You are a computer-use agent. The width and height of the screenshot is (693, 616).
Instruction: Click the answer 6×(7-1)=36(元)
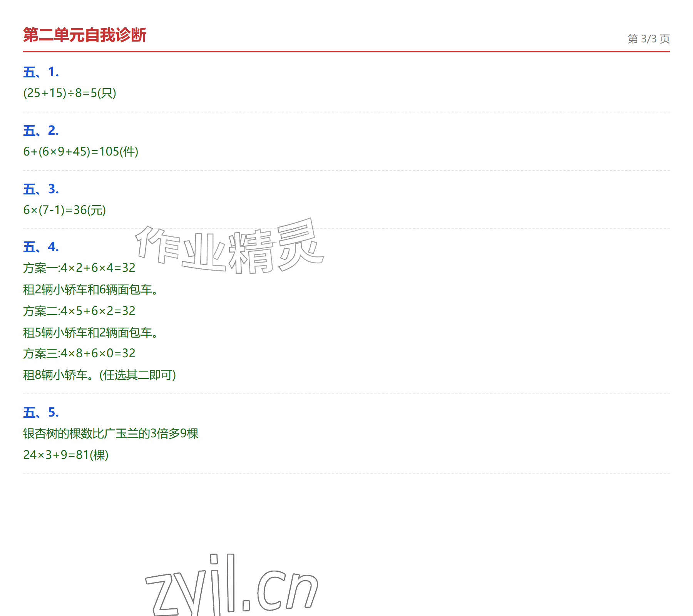pos(65,210)
